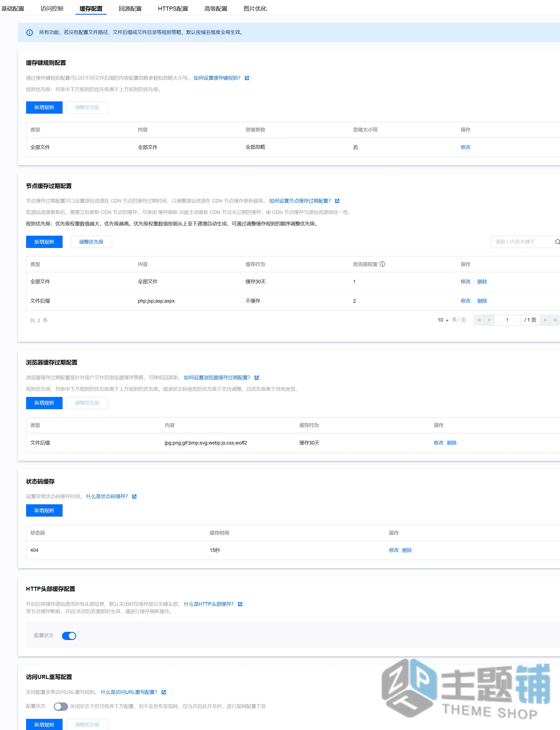Go to the 回源配置 tab
This screenshot has height=730, width=560.
coord(130,9)
